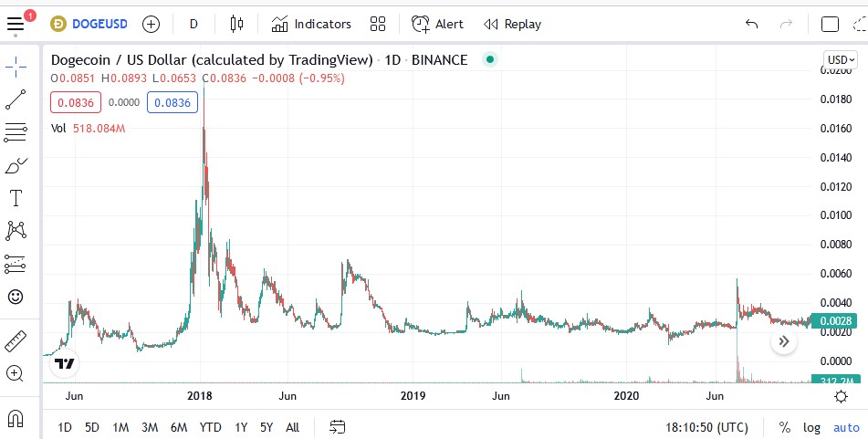Click the blue 0.0836 buy price box

[173, 102]
